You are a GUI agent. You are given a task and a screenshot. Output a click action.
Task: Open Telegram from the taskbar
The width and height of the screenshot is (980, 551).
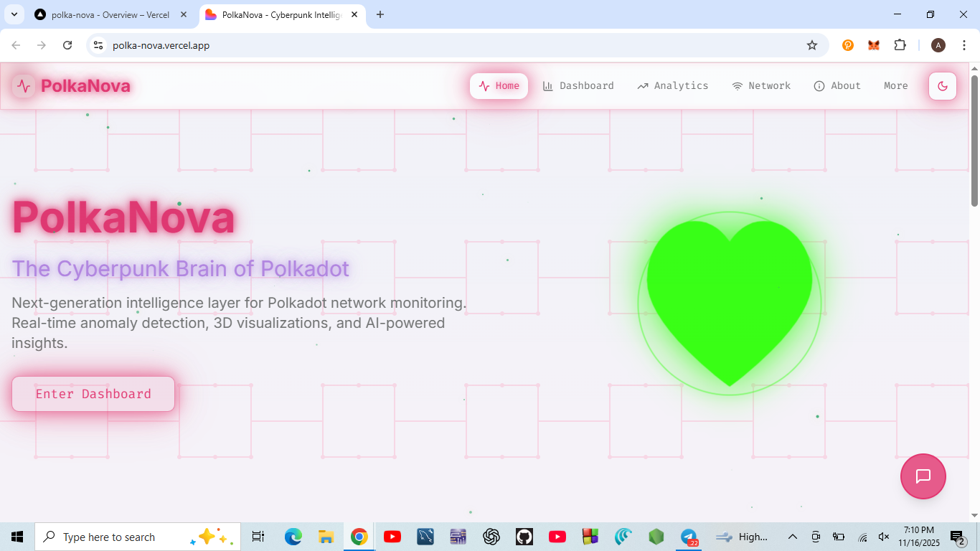click(689, 537)
